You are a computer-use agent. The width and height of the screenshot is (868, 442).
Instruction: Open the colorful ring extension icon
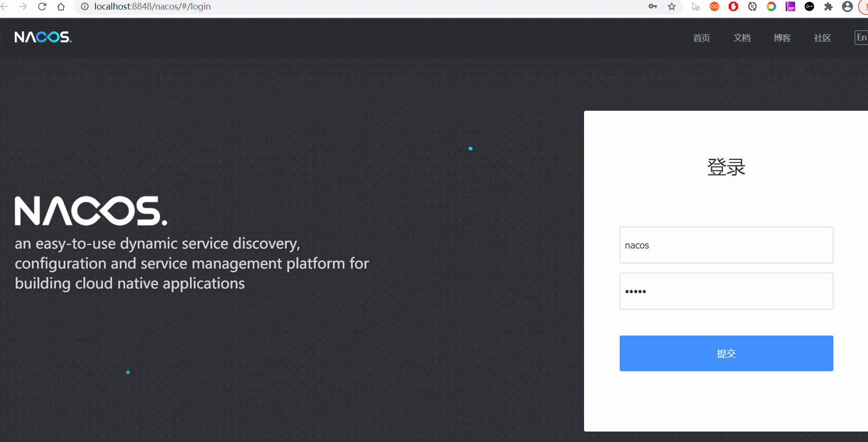tap(772, 7)
